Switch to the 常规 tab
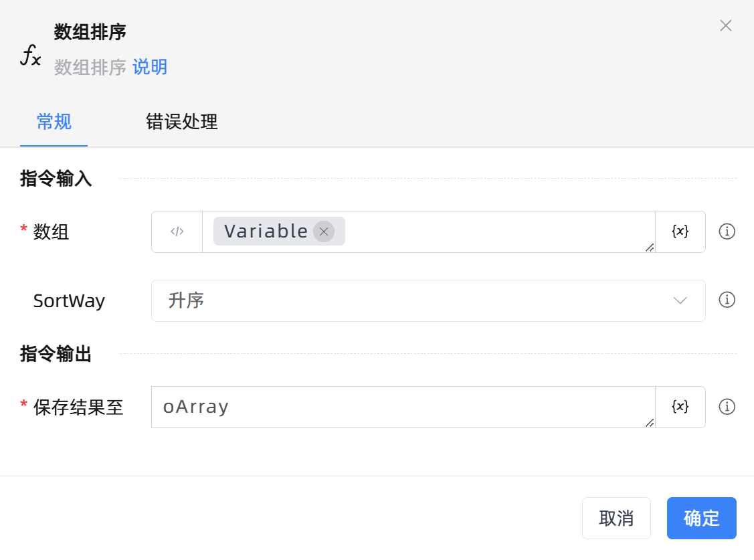 54,122
